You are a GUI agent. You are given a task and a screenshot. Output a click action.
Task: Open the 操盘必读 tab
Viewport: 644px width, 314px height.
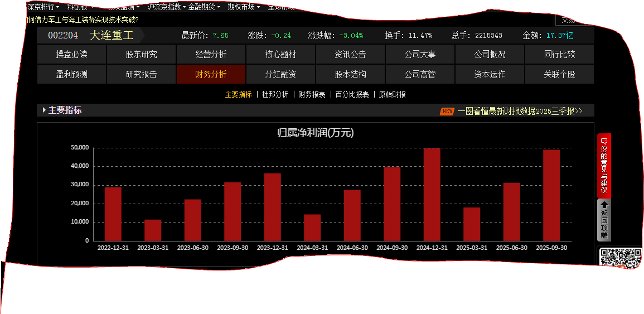pyautogui.click(x=71, y=54)
